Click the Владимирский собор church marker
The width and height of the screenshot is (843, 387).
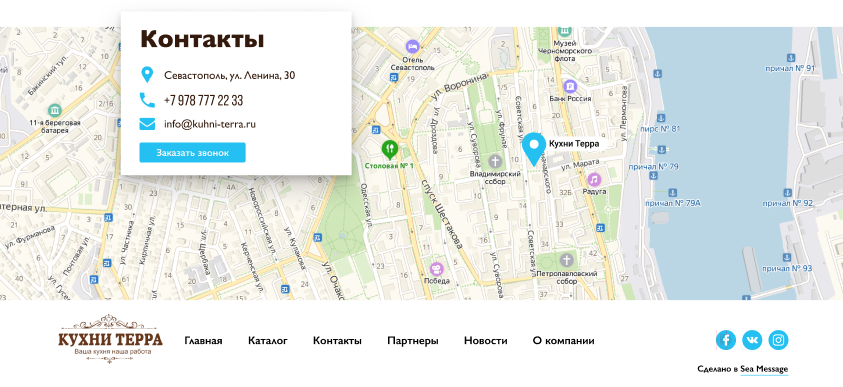point(495,161)
